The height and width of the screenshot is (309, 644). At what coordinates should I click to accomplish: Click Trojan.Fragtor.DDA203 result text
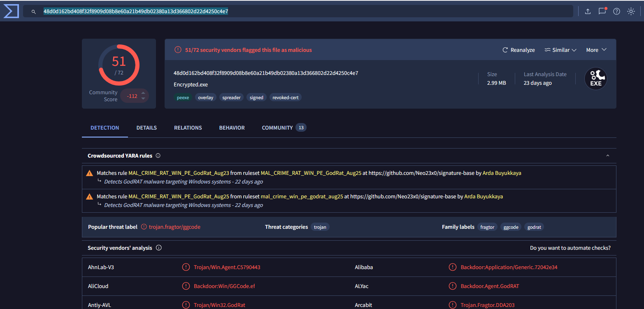point(488,305)
